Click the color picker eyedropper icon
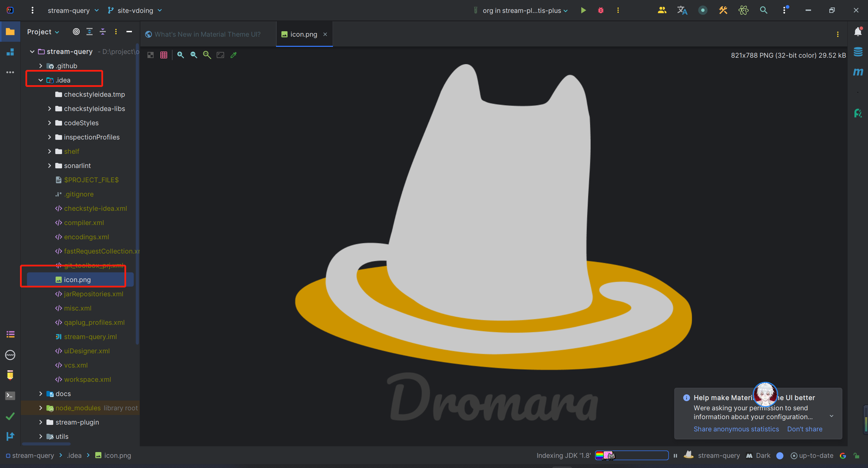 [x=234, y=55]
